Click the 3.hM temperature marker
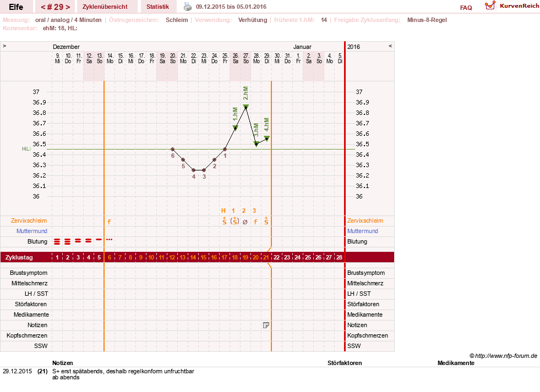 point(257,143)
